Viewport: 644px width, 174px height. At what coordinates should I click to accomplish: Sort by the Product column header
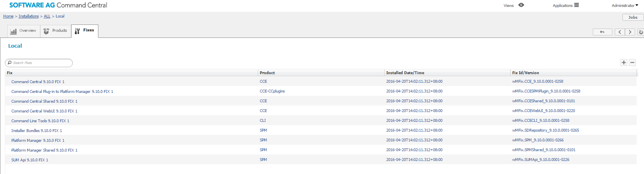coord(268,73)
